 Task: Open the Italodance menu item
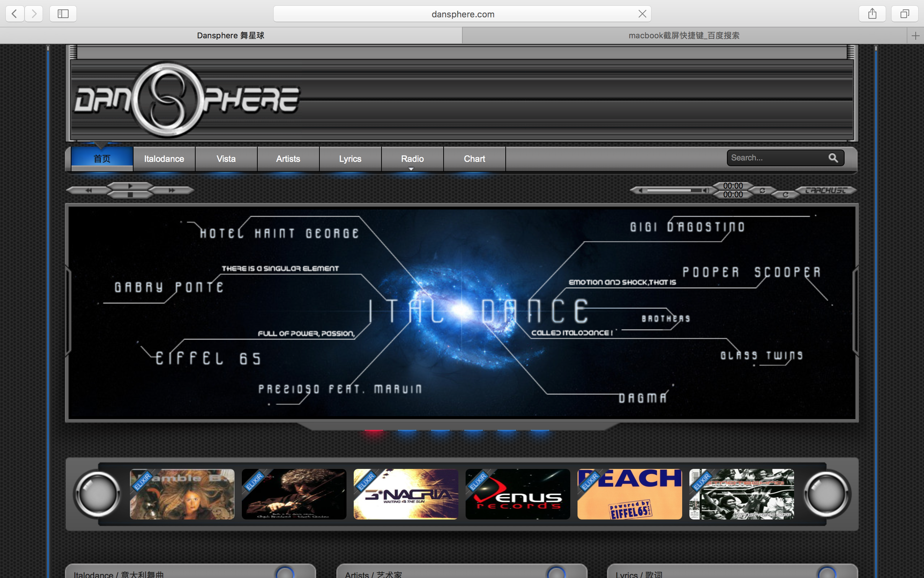pyautogui.click(x=164, y=159)
